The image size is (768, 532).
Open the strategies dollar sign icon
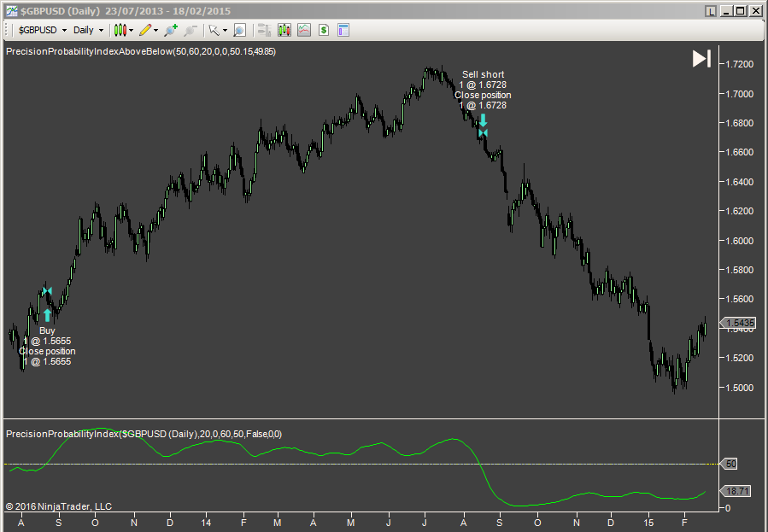(x=323, y=31)
